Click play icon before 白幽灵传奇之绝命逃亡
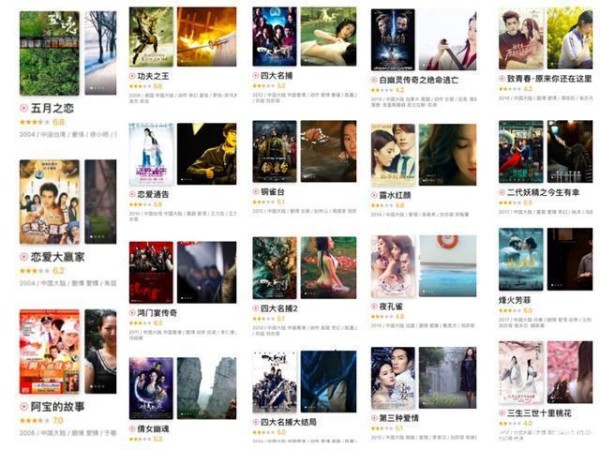600x450 pixels. pyautogui.click(x=374, y=80)
